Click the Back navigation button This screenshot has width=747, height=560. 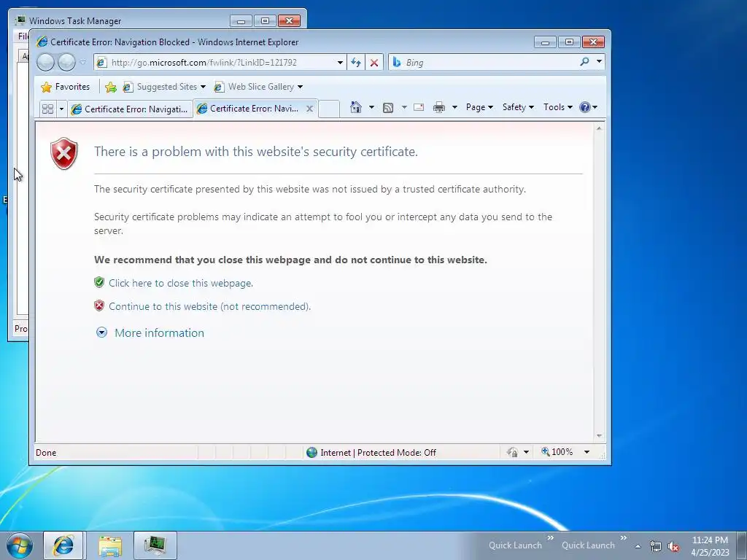point(45,62)
